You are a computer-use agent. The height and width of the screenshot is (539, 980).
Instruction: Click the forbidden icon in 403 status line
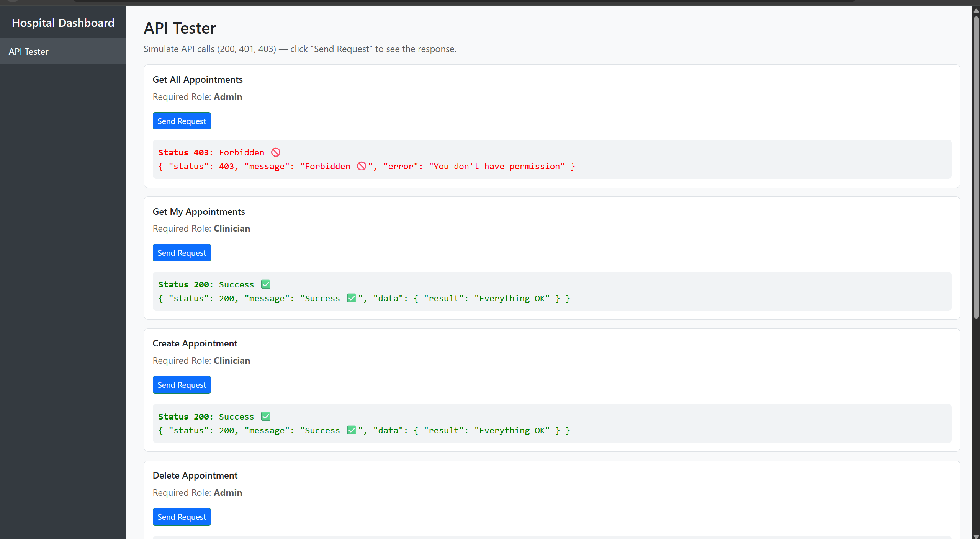click(276, 152)
